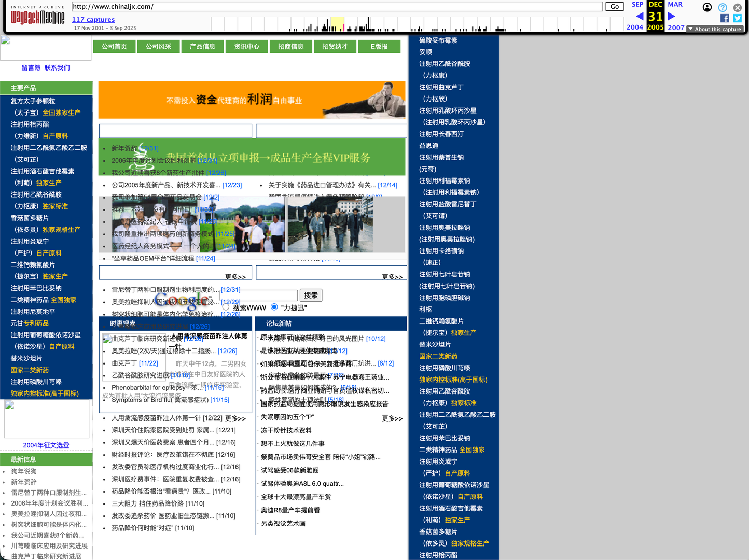749x560 pixels.
Task: Close the Wayback toolbar overlay
Action: pos(738,7)
